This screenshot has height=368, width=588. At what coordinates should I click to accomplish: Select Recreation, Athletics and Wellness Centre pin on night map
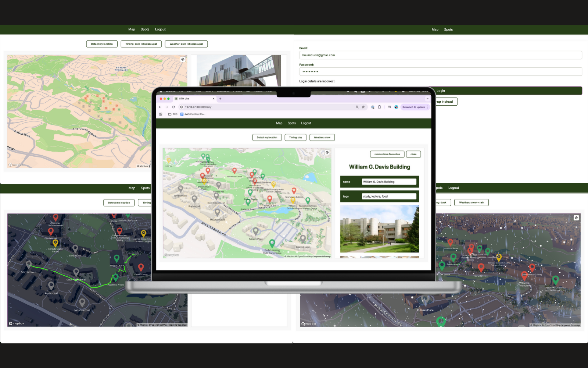click(556, 281)
